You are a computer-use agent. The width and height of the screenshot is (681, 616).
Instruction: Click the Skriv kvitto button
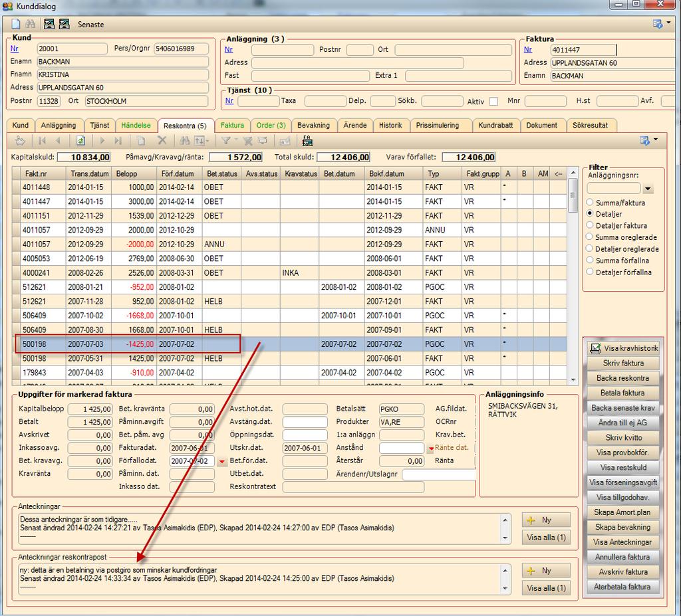pos(623,438)
